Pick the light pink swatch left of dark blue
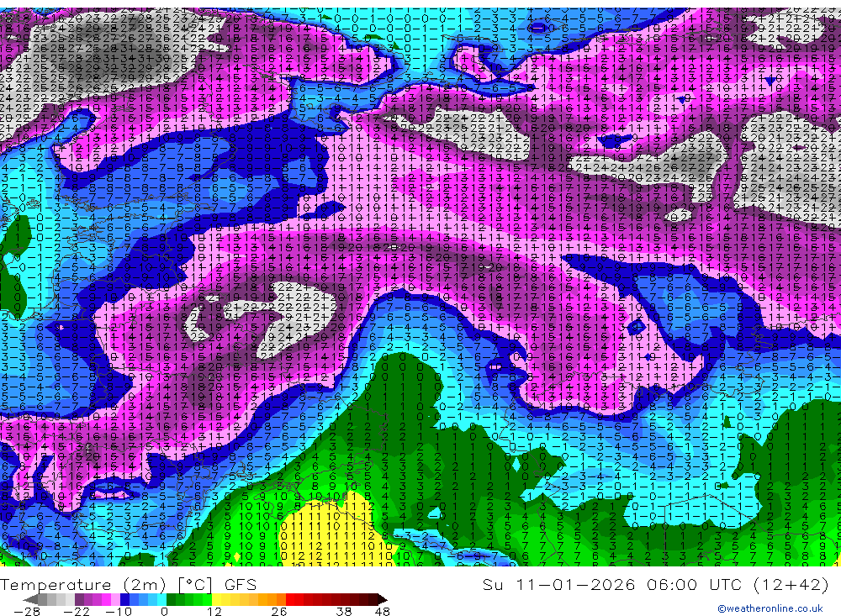The width and height of the screenshot is (841, 616). (x=116, y=600)
